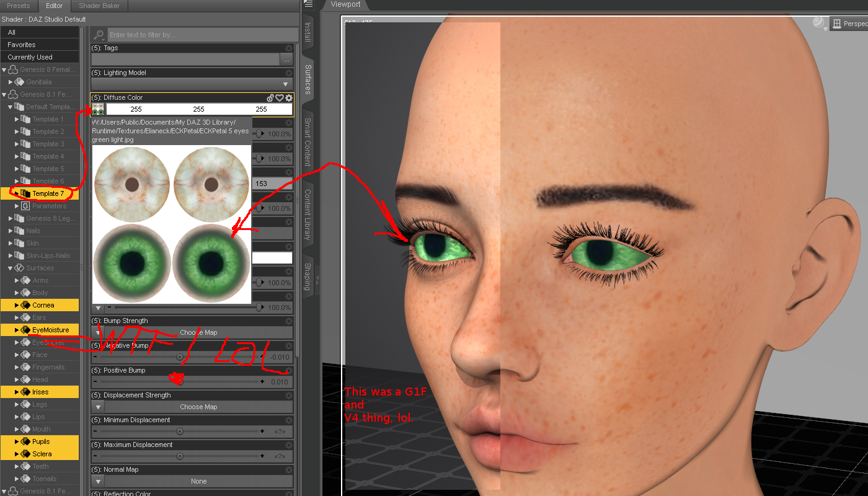Expand the Genesis 8 Leg... node
This screenshot has height=496, width=868.
point(11,218)
